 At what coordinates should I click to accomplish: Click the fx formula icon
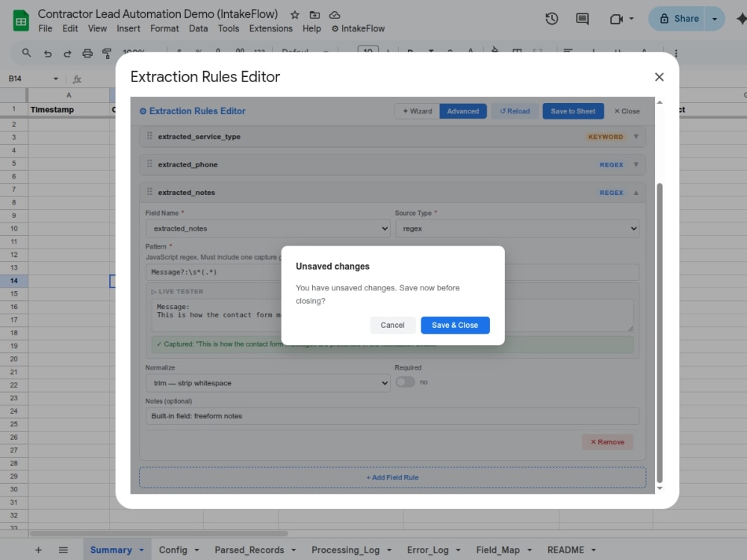click(x=77, y=79)
